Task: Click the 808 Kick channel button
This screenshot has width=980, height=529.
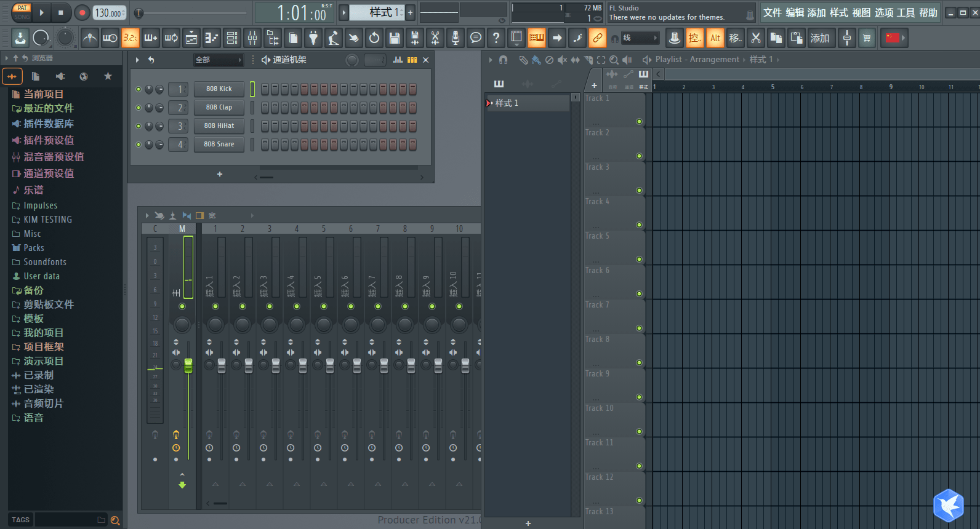Action: (x=219, y=89)
